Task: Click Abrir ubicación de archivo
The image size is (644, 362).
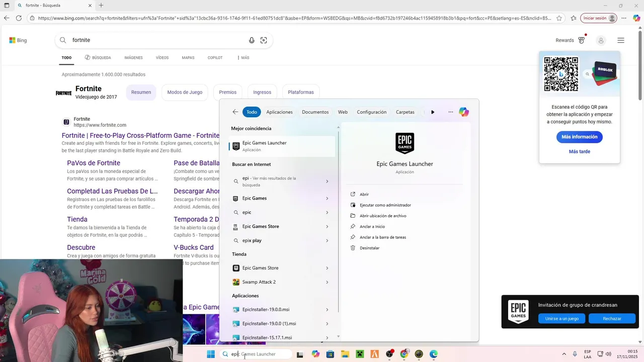Action: tap(383, 216)
